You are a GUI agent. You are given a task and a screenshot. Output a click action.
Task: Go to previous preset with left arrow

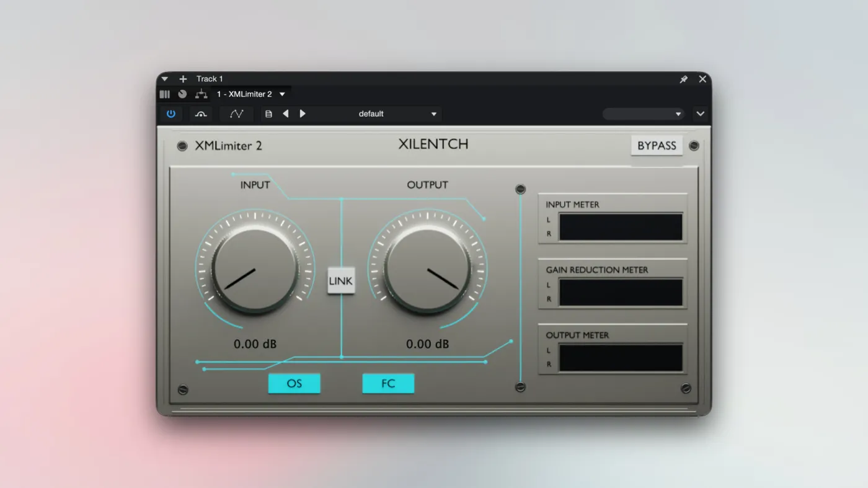point(286,114)
